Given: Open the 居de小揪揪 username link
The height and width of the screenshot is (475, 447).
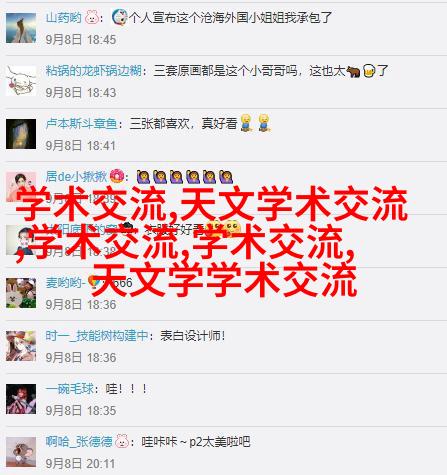Looking at the screenshot, I should click(76, 176).
